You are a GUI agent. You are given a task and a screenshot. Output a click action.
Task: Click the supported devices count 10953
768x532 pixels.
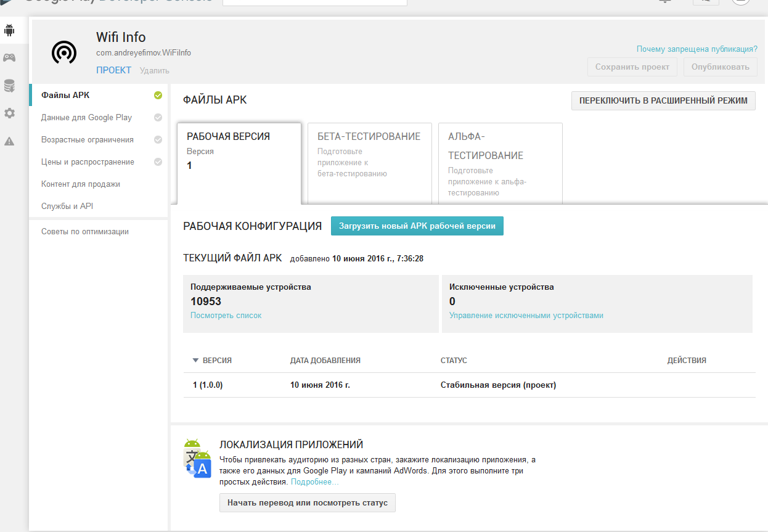click(206, 301)
